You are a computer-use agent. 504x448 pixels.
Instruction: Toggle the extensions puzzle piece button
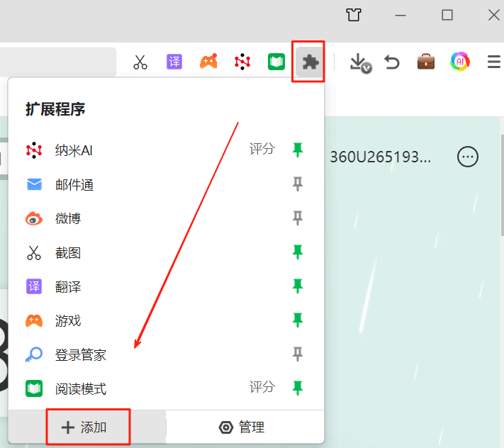[309, 62]
